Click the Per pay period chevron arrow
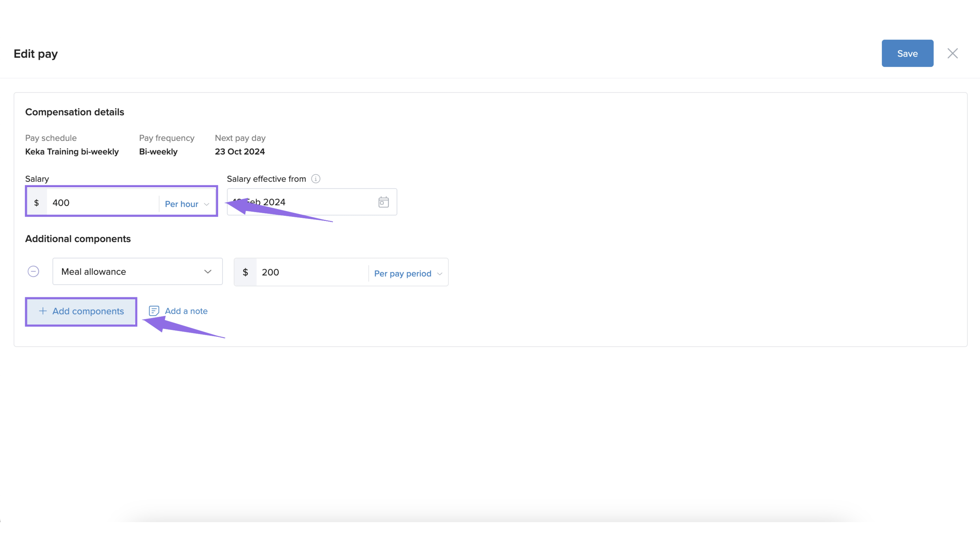980x551 pixels. pos(439,274)
